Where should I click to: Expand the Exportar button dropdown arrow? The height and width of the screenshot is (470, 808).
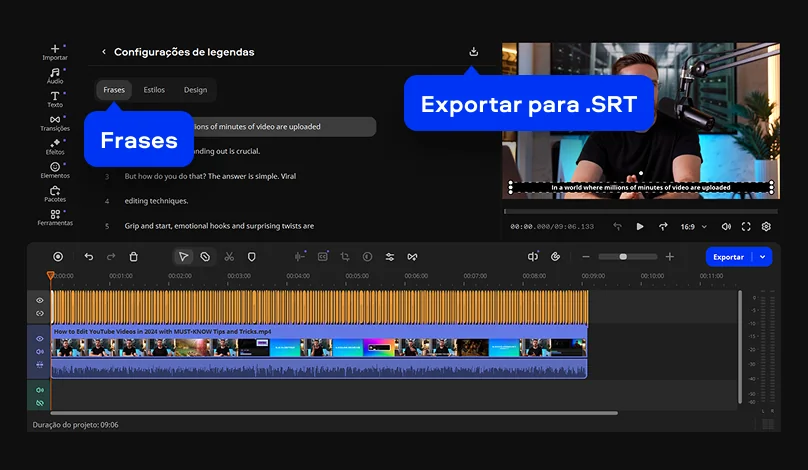tap(763, 257)
